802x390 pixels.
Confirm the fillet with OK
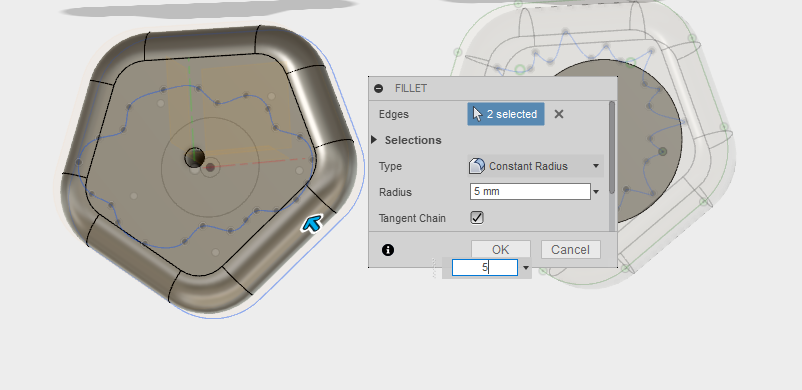501,250
